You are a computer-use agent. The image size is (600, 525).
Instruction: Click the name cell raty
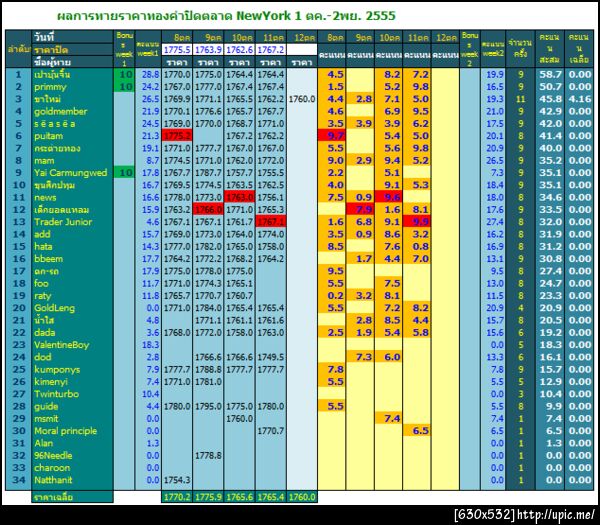coord(72,296)
